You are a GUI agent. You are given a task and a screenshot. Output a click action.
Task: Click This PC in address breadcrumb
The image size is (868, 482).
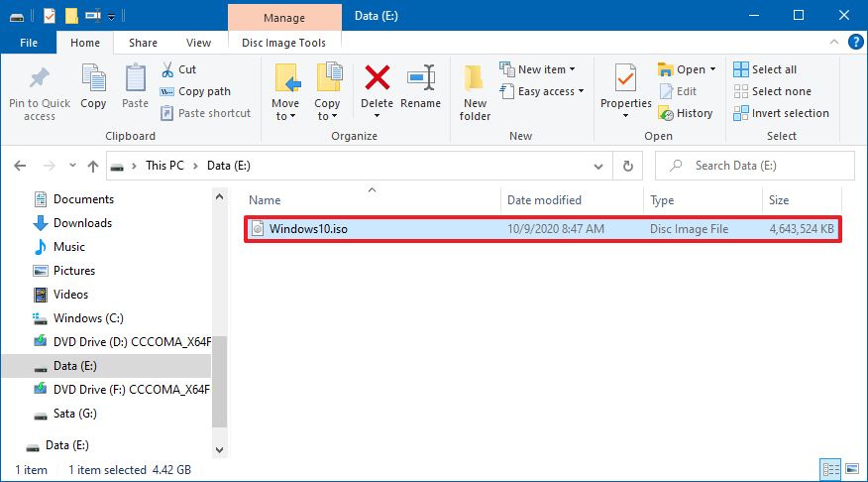(164, 166)
